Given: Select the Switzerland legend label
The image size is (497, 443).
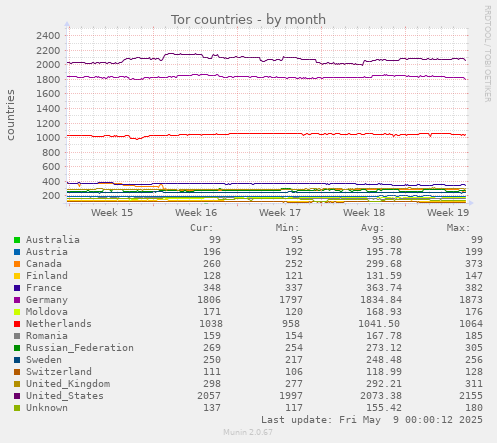Looking at the screenshot, I should coord(59,372).
